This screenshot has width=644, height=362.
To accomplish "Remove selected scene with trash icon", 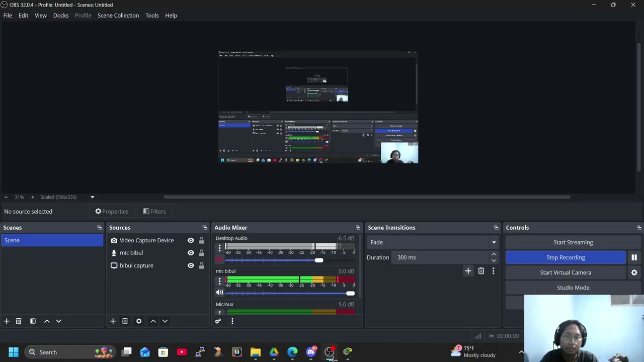I will click(x=19, y=321).
